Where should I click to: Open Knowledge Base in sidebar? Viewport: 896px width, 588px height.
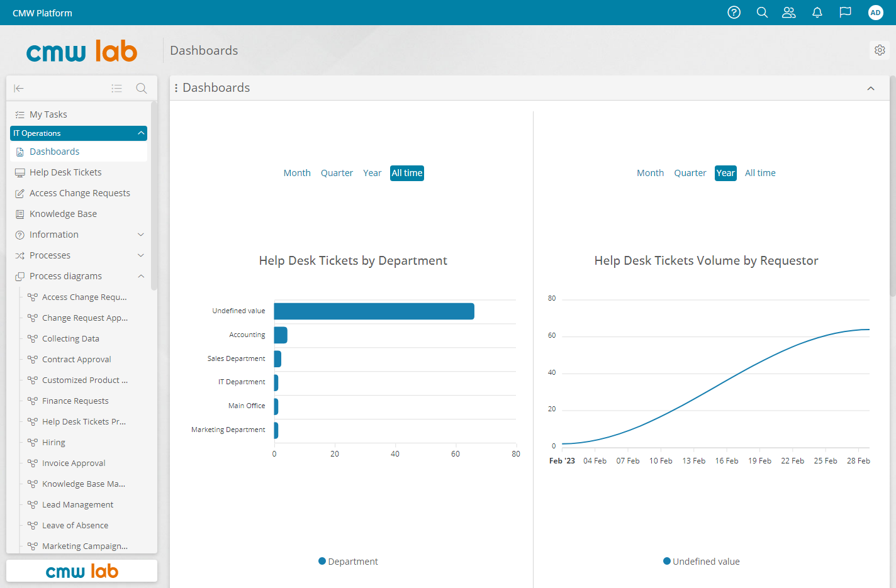click(63, 214)
